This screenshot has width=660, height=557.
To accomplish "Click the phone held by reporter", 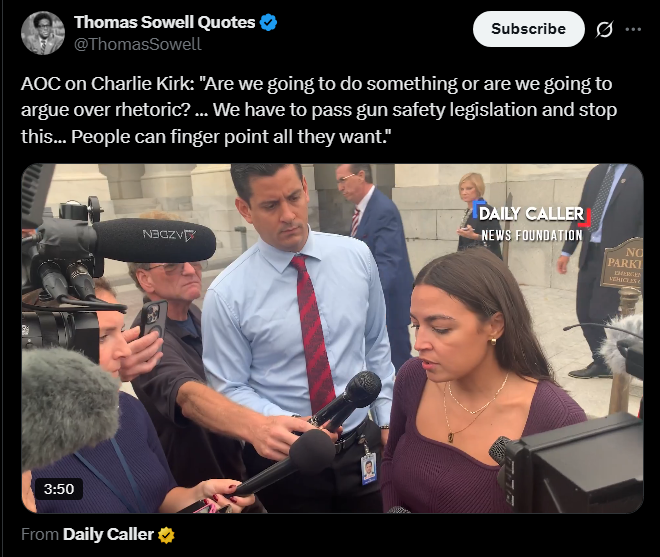I will 152,319.
